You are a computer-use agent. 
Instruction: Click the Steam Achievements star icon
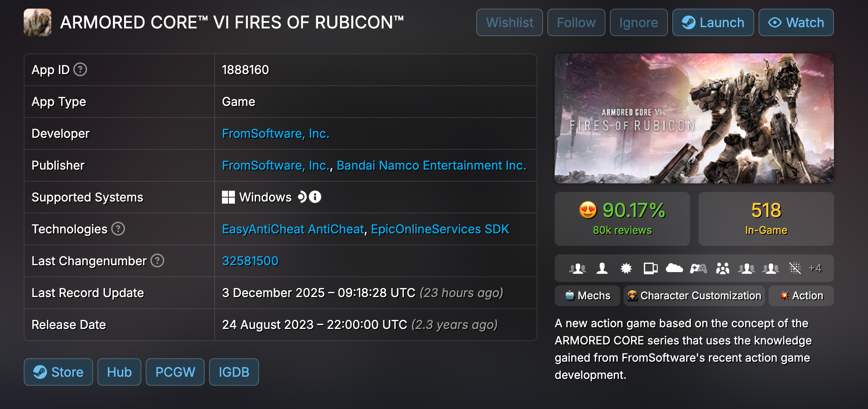[626, 268]
